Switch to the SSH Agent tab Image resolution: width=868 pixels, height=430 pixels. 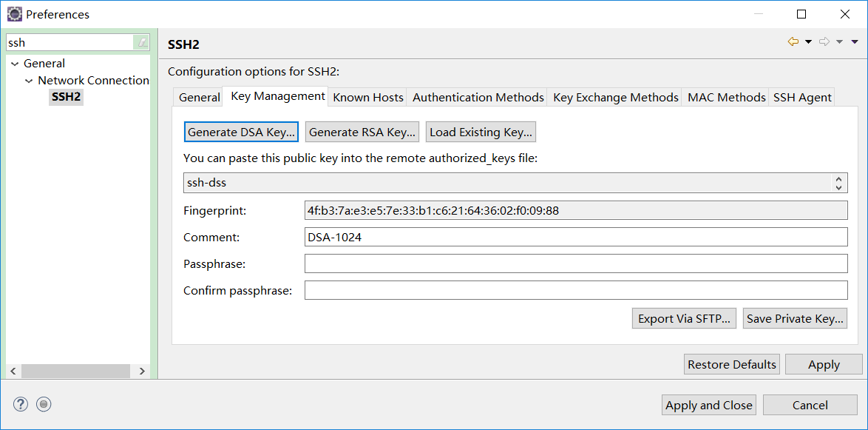pyautogui.click(x=802, y=97)
